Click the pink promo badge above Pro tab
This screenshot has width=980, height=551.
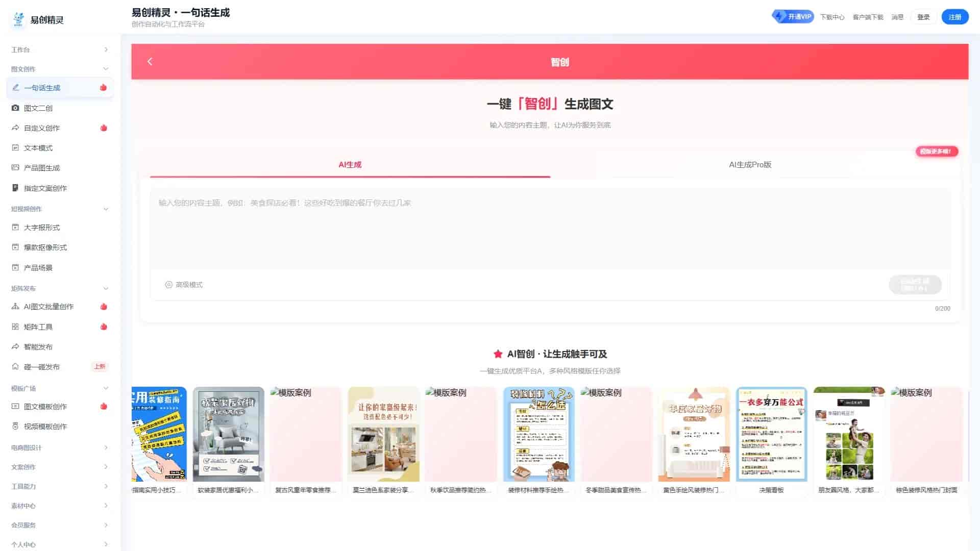point(936,152)
